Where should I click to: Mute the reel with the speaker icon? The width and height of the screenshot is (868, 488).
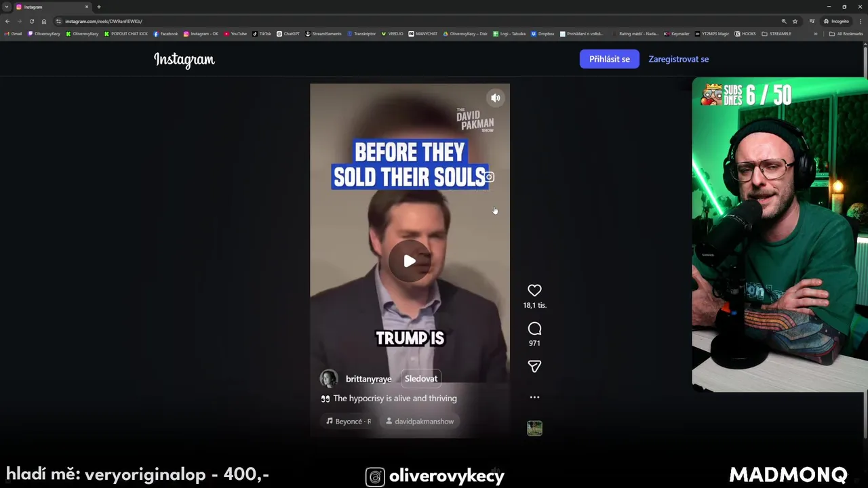pyautogui.click(x=496, y=98)
